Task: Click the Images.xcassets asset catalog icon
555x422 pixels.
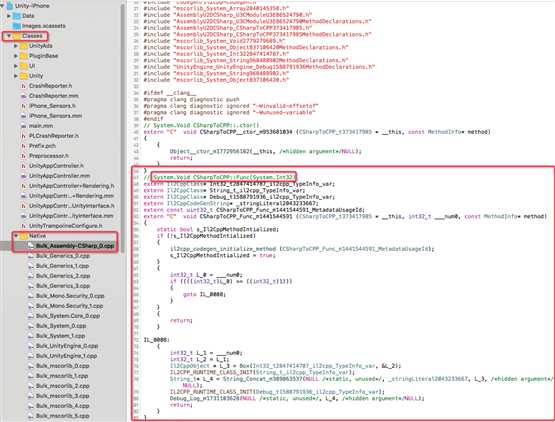Action: pyautogui.click(x=17, y=26)
